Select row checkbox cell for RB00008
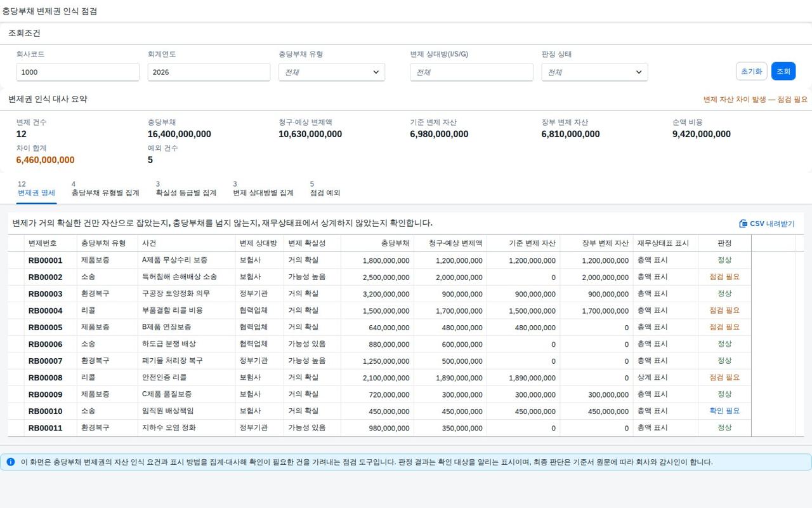 [x=16, y=377]
